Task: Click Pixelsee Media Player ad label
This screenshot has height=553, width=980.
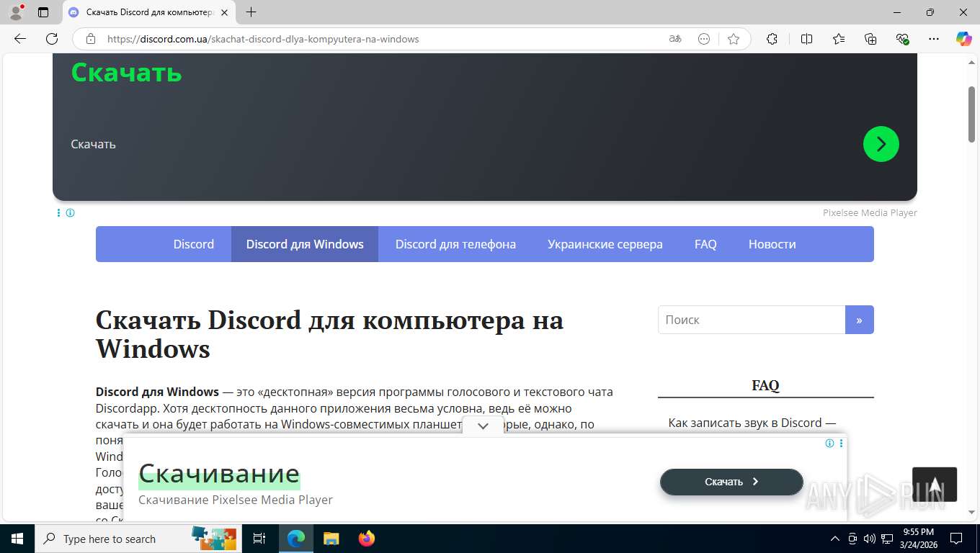Action: [870, 212]
